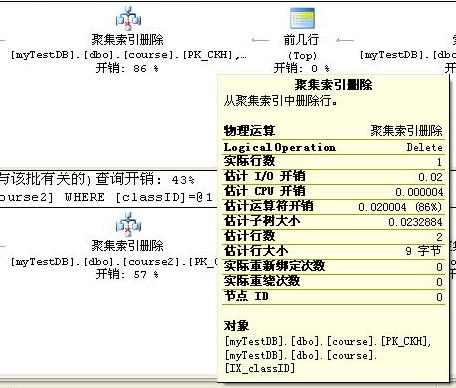Click the 估计 CPU 开销 row label
Viewport: 456px width, 388px height.
click(x=264, y=191)
